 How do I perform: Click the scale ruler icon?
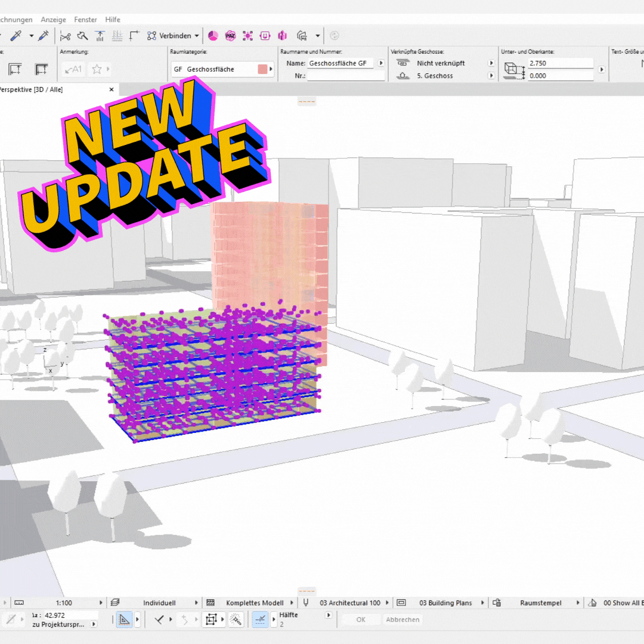(x=19, y=602)
